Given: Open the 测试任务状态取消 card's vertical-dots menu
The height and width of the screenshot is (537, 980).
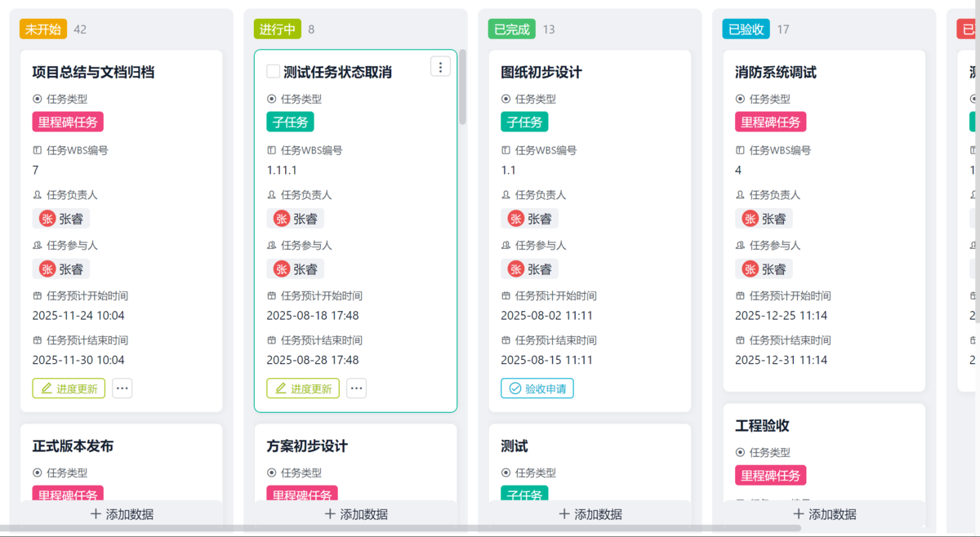Looking at the screenshot, I should click(440, 67).
